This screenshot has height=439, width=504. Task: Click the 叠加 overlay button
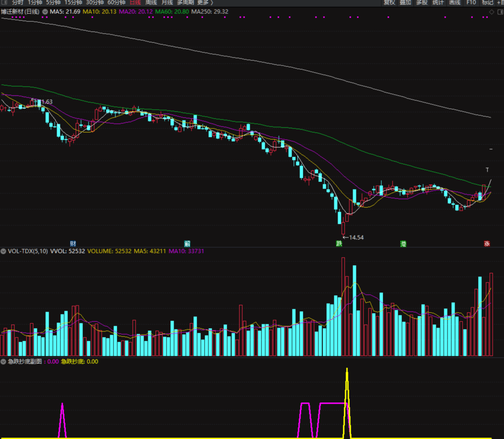click(406, 3)
